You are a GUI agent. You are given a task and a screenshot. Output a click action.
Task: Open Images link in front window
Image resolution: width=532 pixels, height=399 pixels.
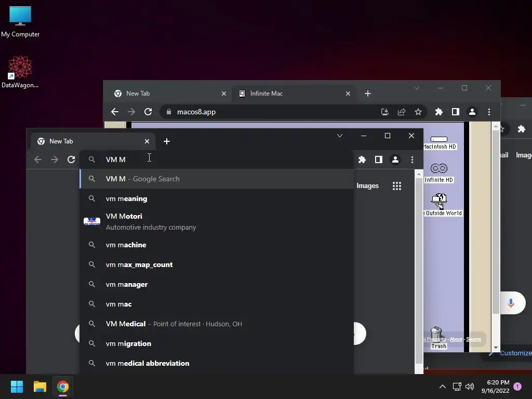367,186
